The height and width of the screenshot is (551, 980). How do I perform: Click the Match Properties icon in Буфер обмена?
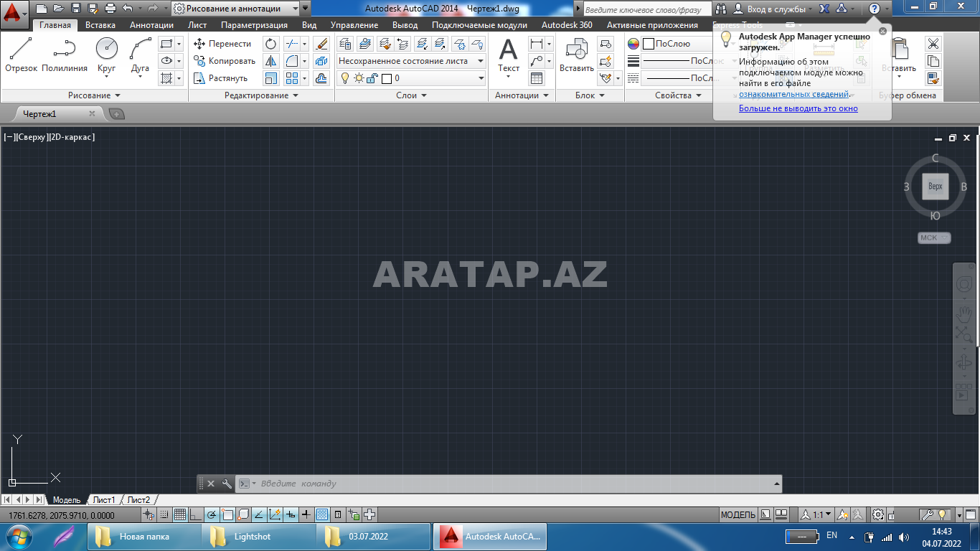point(933,78)
